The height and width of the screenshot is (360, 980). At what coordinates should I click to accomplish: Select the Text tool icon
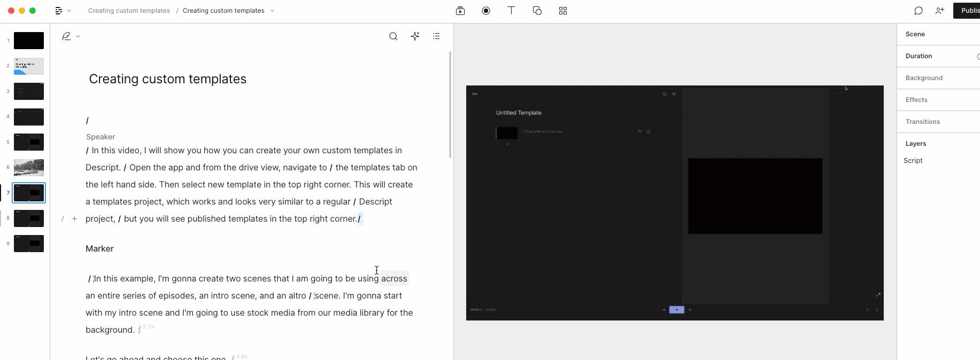point(512,11)
